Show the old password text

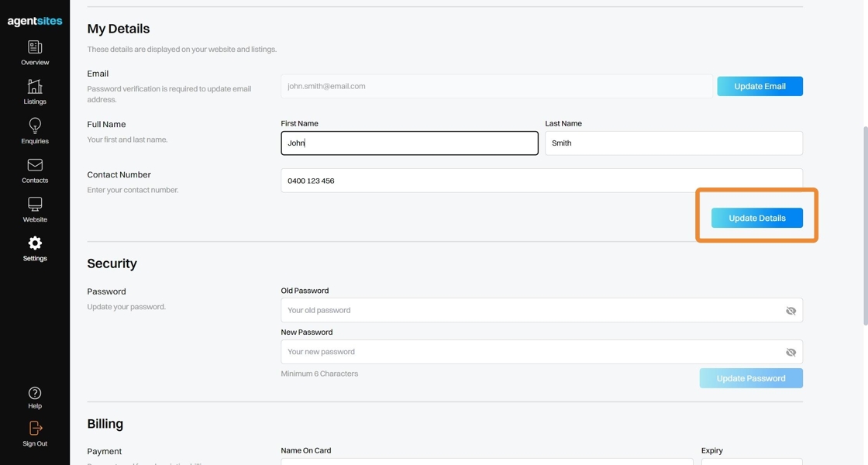click(790, 311)
